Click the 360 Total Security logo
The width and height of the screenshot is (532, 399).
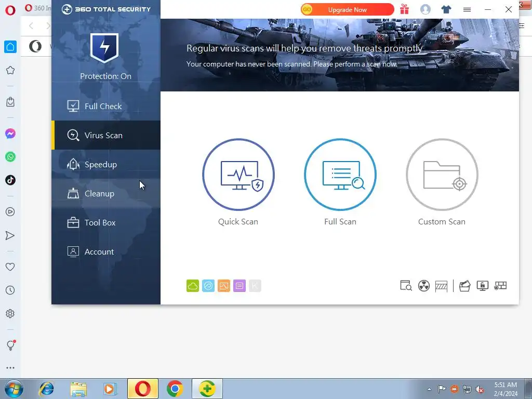106,9
